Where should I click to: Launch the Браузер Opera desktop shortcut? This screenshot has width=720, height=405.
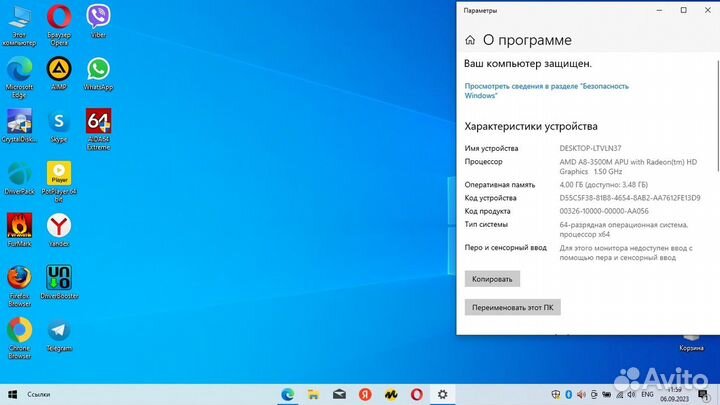pos(59,26)
